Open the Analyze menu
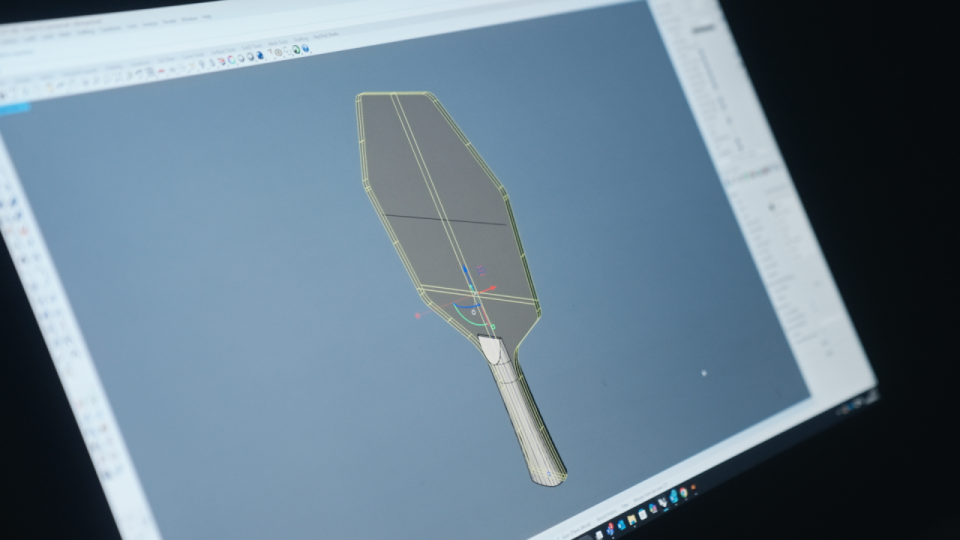Screen dimensions: 960x540 (x=150, y=23)
